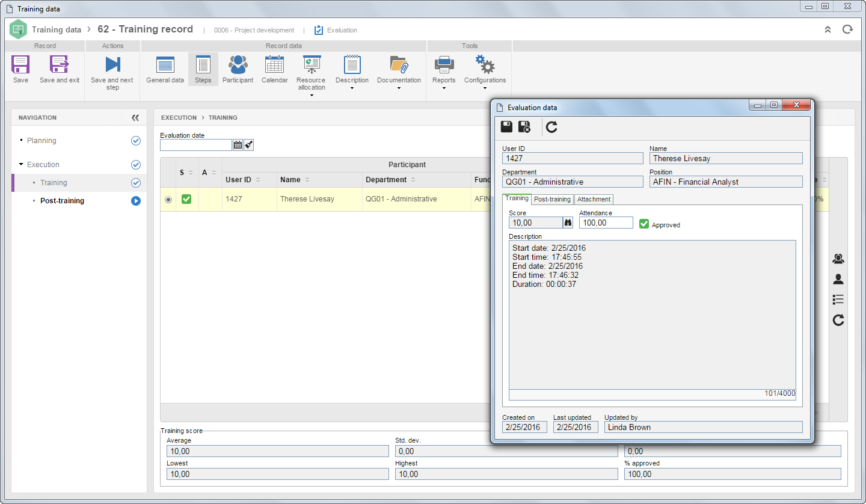The width and height of the screenshot is (866, 504).
Task: Open the Calendar icon in the ribbon
Action: click(x=274, y=64)
